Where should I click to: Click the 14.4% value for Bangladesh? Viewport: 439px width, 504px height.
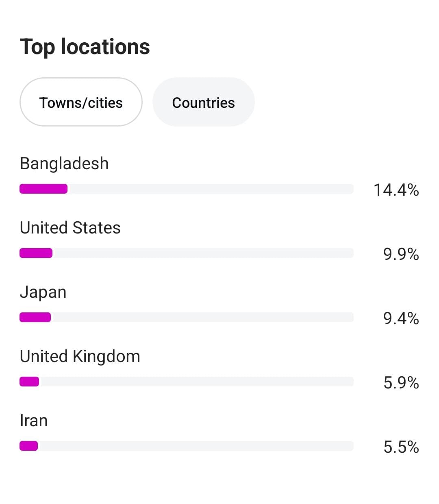[396, 190]
